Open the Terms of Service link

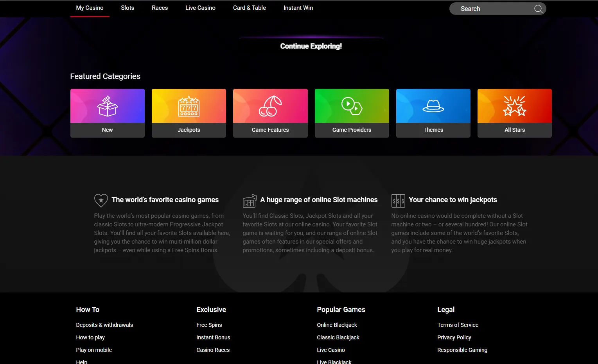pos(458,325)
